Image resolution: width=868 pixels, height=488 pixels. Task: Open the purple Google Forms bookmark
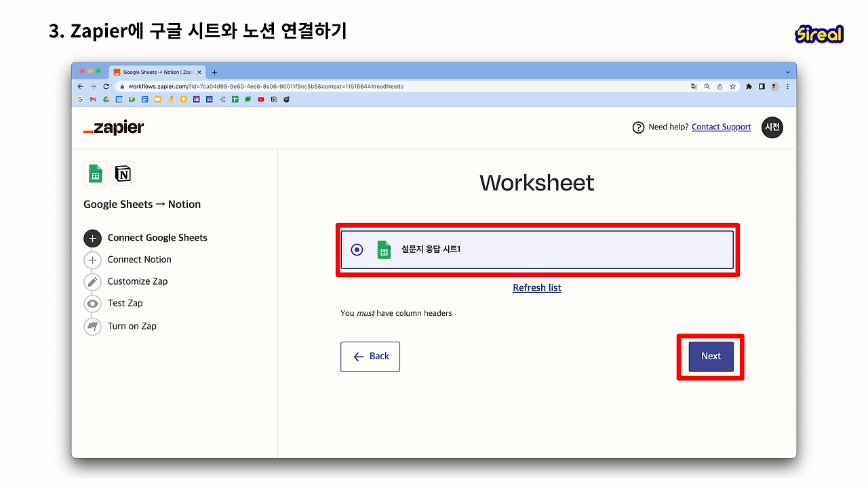coord(197,100)
